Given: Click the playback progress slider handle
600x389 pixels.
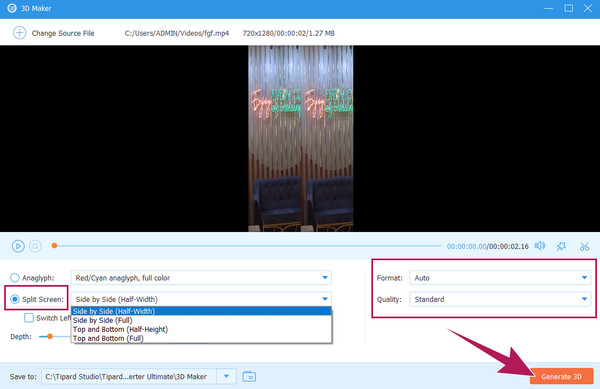Looking at the screenshot, I should (54, 246).
